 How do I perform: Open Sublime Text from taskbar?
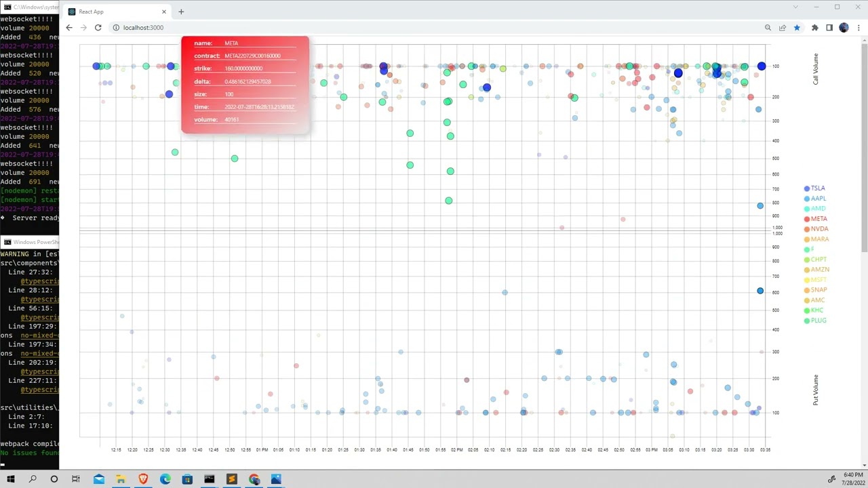click(x=232, y=479)
